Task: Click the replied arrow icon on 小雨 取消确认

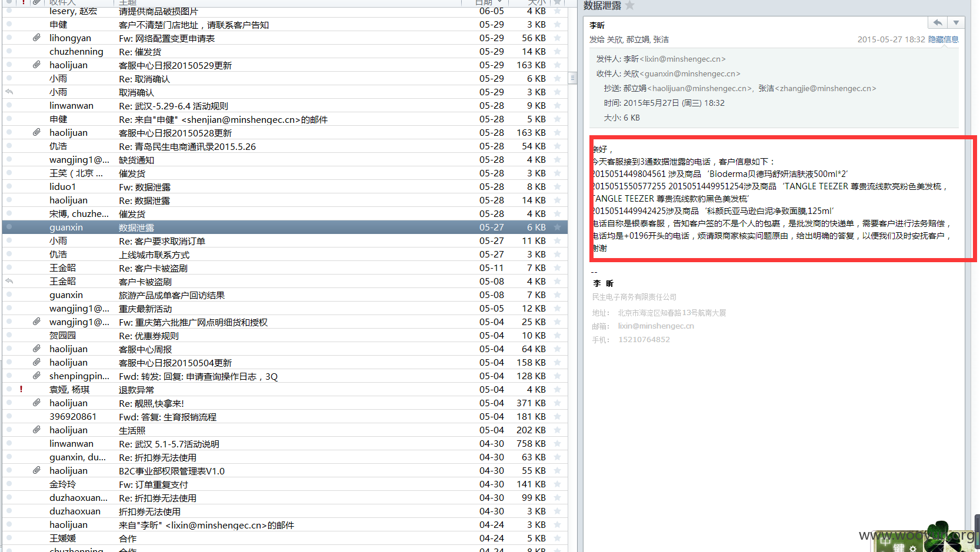Action: pyautogui.click(x=9, y=92)
